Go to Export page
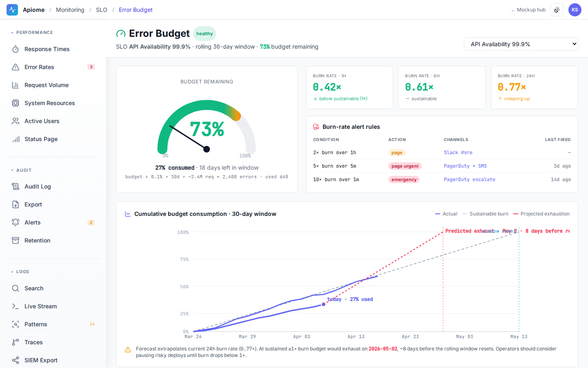This screenshot has width=588, height=368. click(53, 204)
